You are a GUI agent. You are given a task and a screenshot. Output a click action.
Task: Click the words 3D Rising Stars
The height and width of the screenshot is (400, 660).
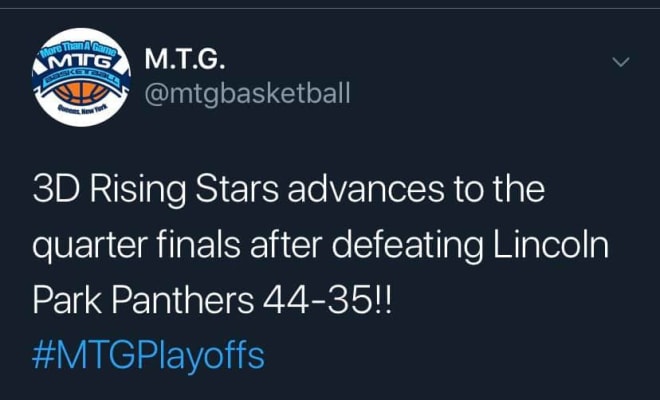[155, 190]
